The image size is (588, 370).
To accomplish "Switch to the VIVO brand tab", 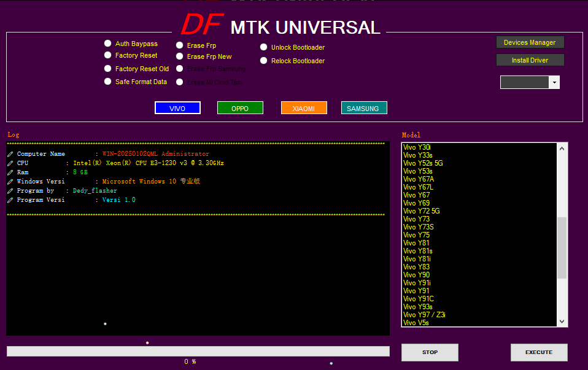I will click(177, 108).
